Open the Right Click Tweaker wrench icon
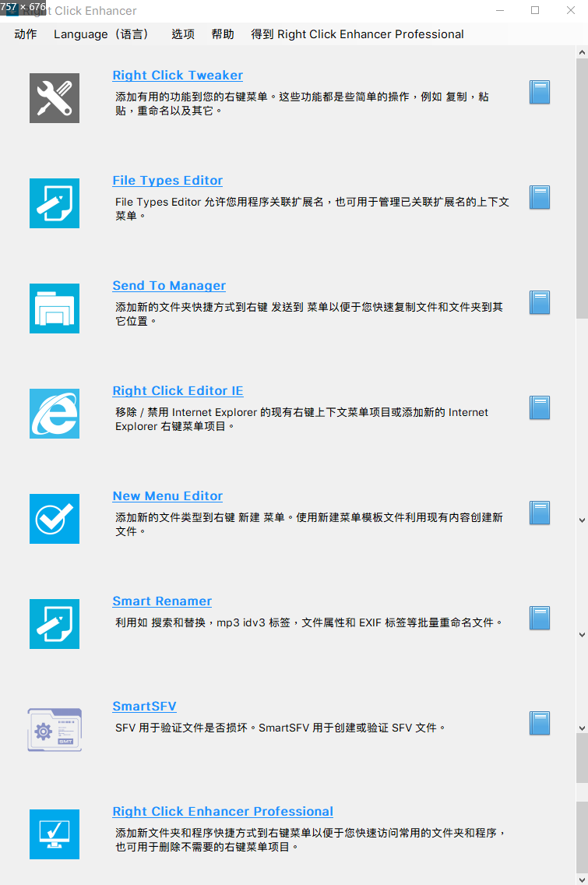Image resolution: width=588 pixels, height=885 pixels. 55,97
